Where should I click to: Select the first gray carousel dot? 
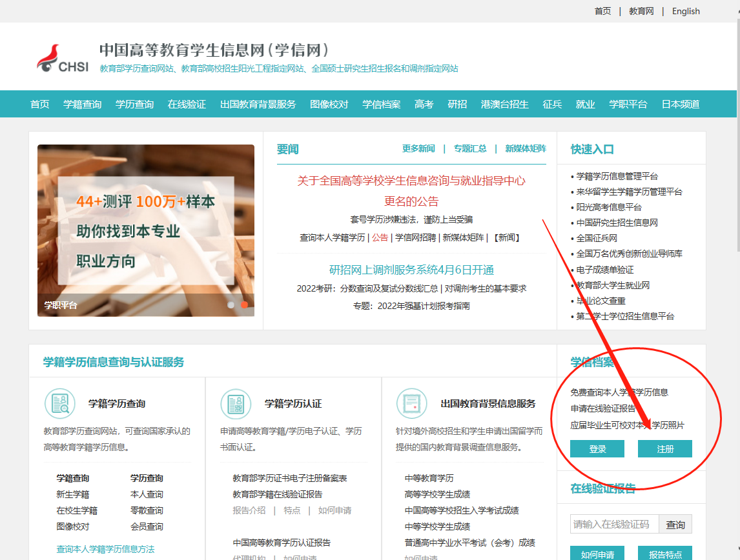(231, 305)
